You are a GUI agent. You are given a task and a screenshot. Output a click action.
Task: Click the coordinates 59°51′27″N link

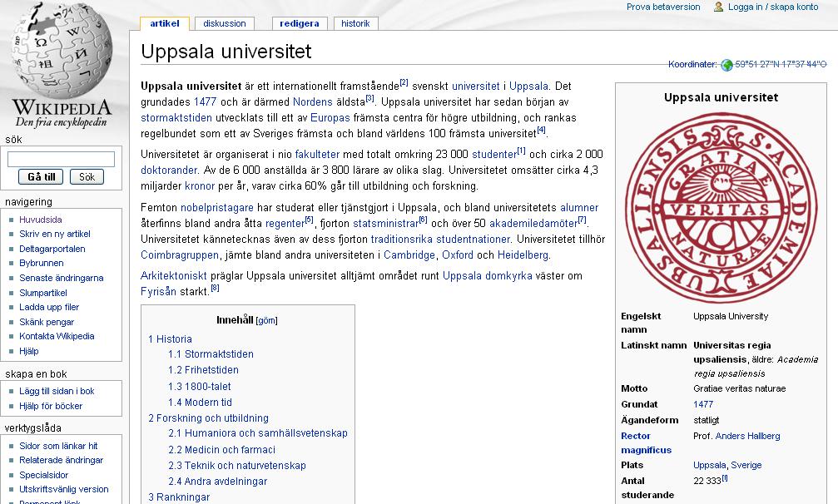pyautogui.click(x=781, y=64)
